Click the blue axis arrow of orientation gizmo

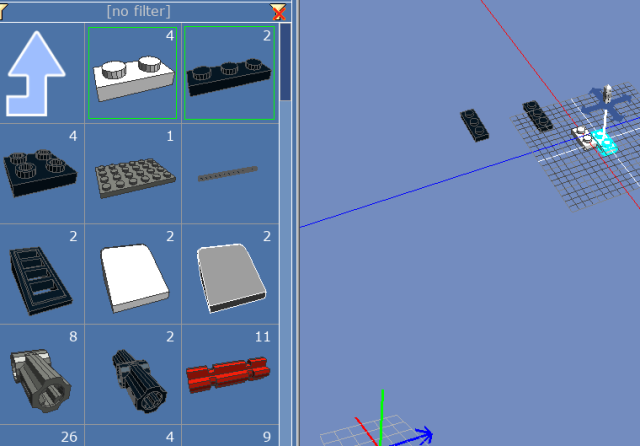point(412,437)
